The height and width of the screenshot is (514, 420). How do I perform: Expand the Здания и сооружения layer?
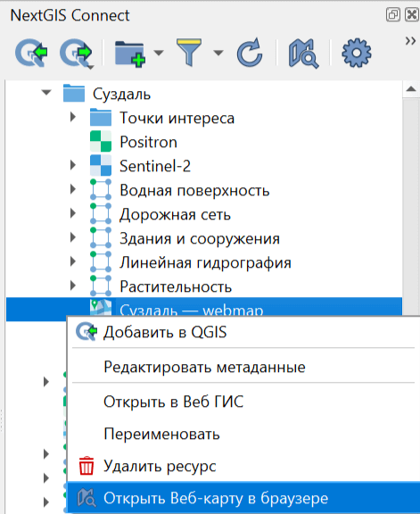pyautogui.click(x=73, y=237)
